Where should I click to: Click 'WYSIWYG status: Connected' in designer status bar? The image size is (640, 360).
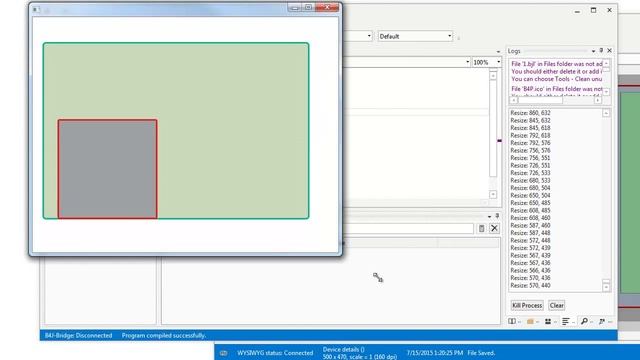275,353
